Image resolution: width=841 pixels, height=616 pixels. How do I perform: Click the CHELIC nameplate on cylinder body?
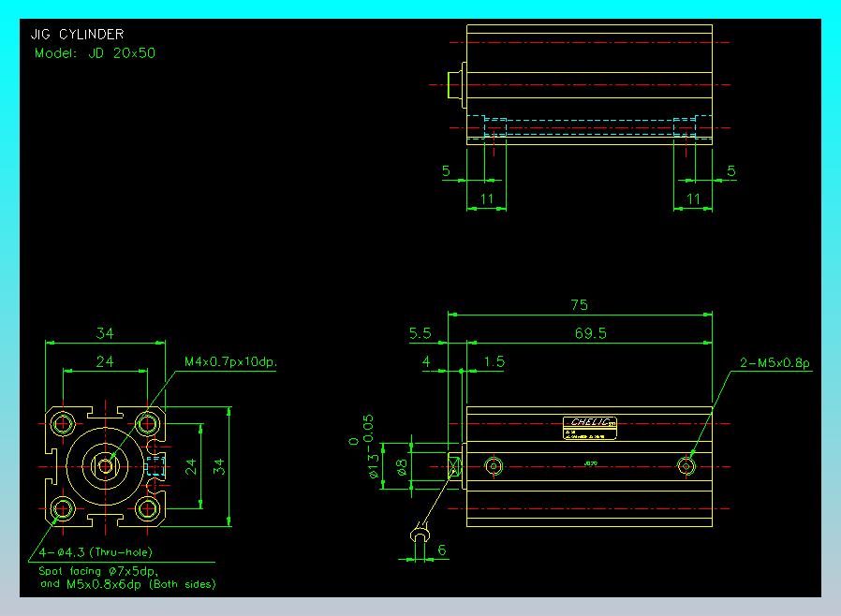[x=592, y=423]
